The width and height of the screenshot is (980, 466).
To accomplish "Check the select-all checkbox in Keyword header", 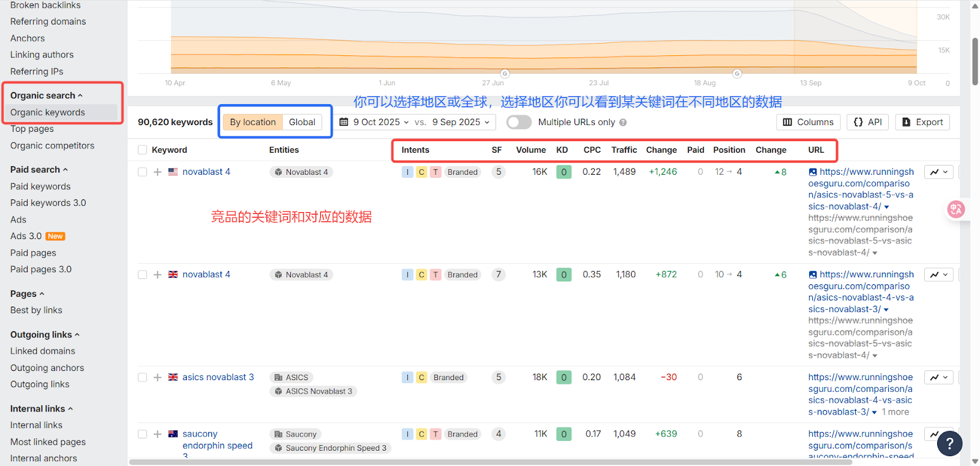I will [143, 150].
